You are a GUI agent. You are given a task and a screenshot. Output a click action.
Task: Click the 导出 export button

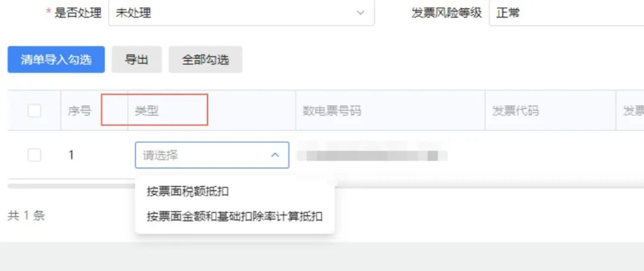click(x=137, y=60)
